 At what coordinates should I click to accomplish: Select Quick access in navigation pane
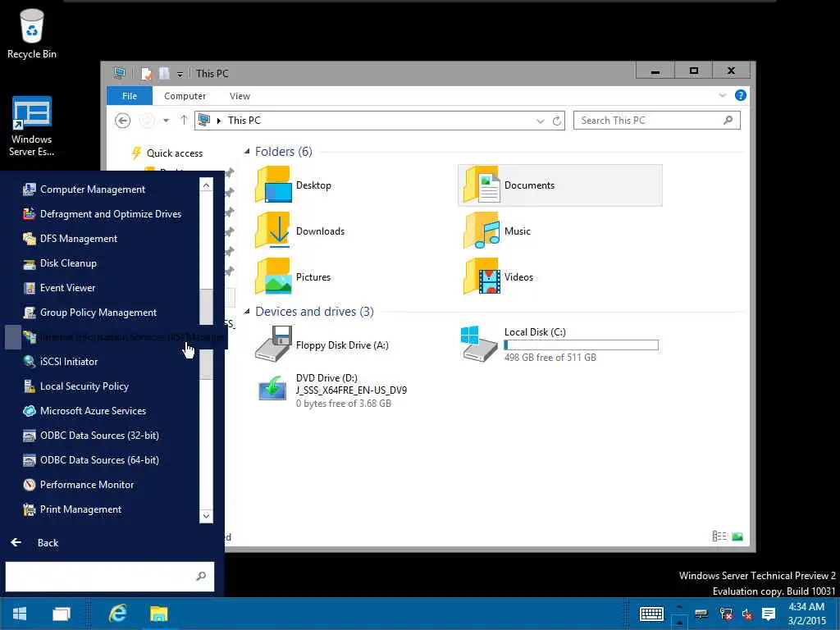click(167, 153)
